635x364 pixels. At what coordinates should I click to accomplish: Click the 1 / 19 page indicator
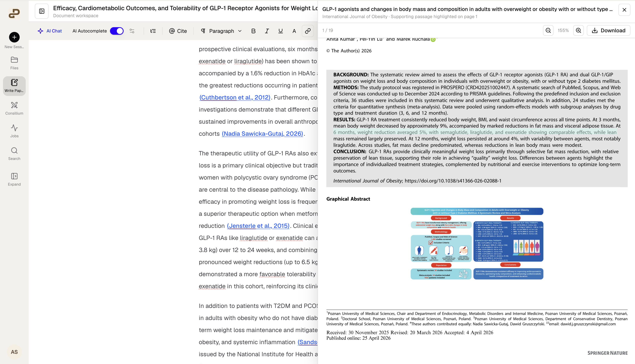point(328,31)
